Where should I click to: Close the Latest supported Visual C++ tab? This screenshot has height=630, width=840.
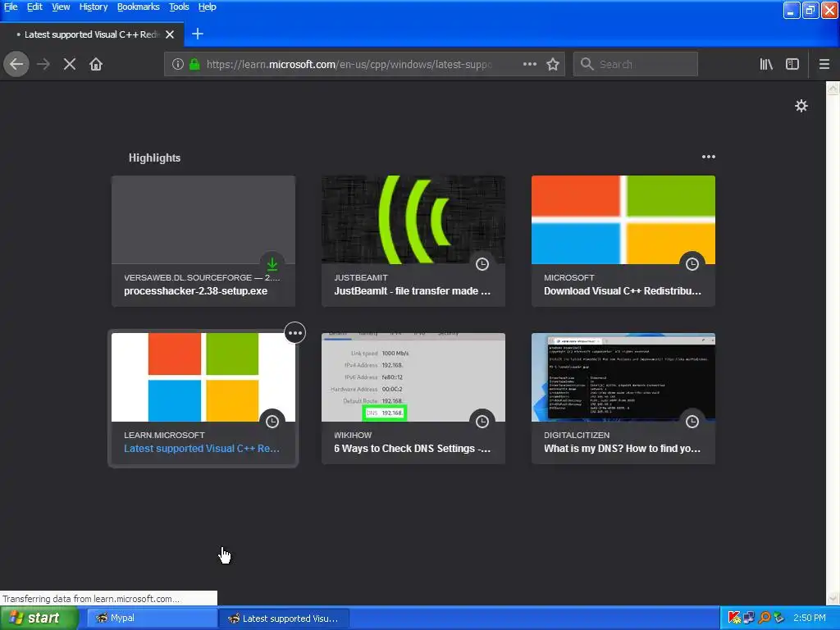(170, 34)
